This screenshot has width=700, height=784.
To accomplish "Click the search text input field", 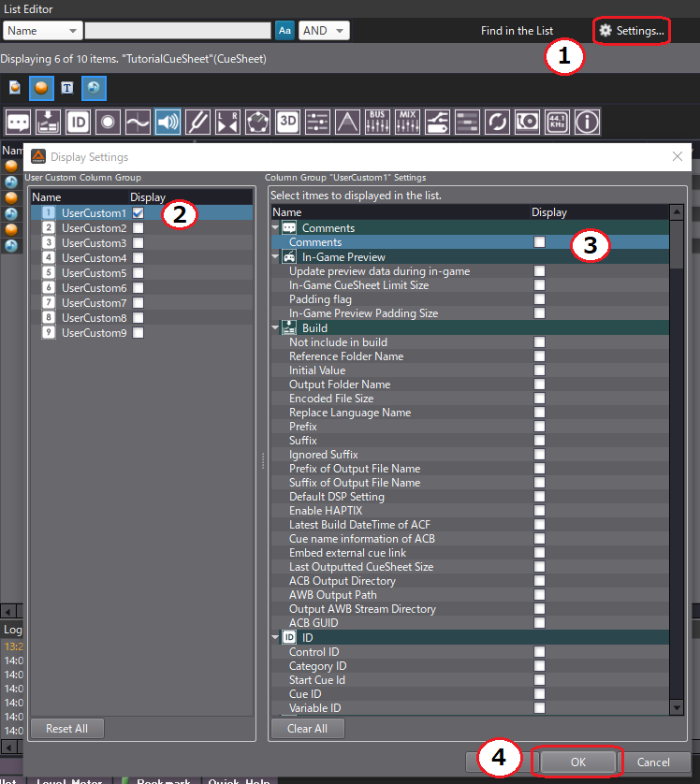I will click(x=178, y=31).
